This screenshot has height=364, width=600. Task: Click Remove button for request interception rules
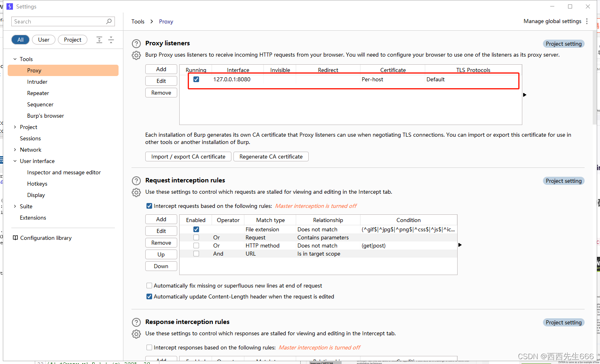(x=161, y=243)
